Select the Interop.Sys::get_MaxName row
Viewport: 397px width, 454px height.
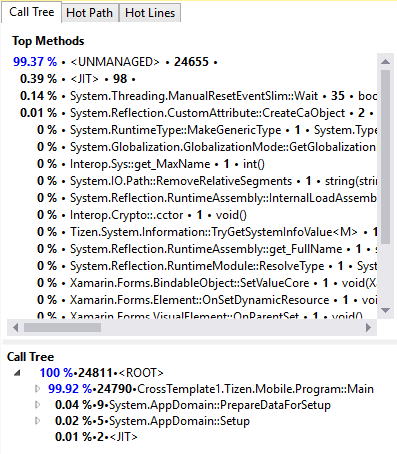pyautogui.click(x=151, y=164)
